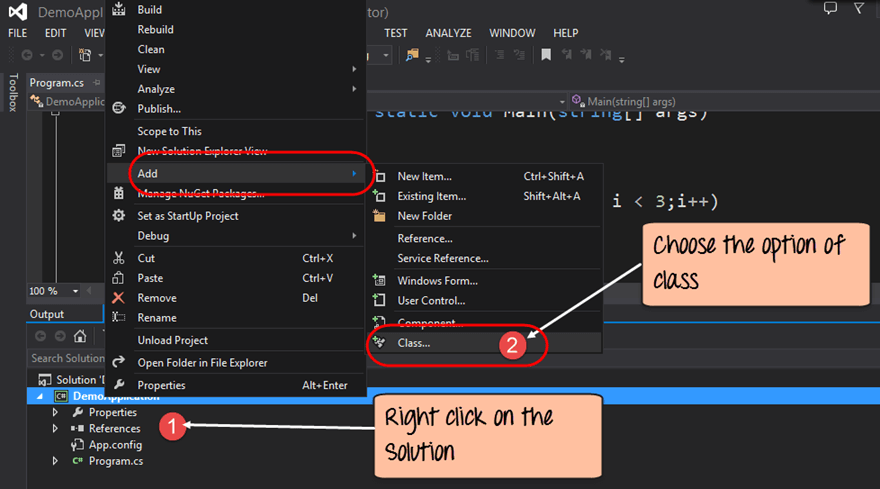Click the New Folder icon in submenu

point(379,216)
